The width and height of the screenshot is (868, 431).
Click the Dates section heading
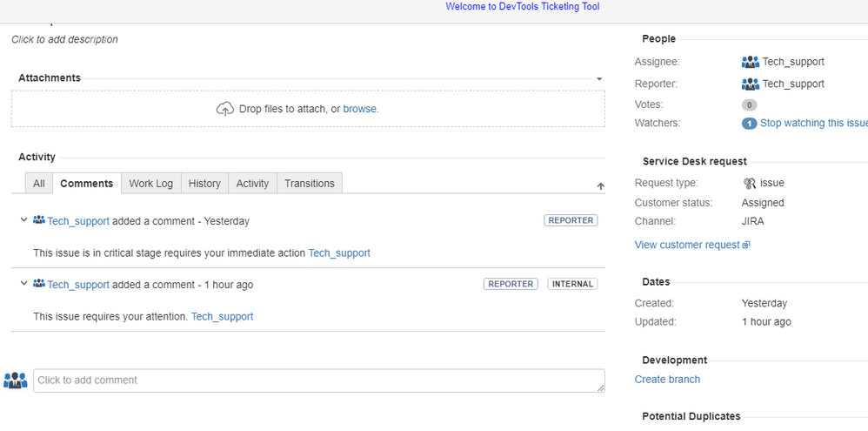[x=656, y=282]
